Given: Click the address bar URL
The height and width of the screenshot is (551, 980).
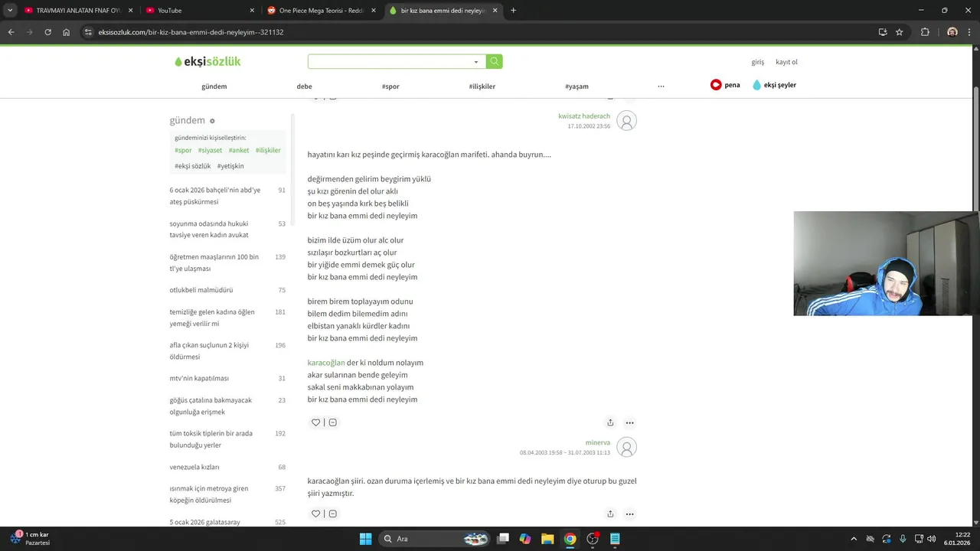Looking at the screenshot, I should [x=191, y=32].
